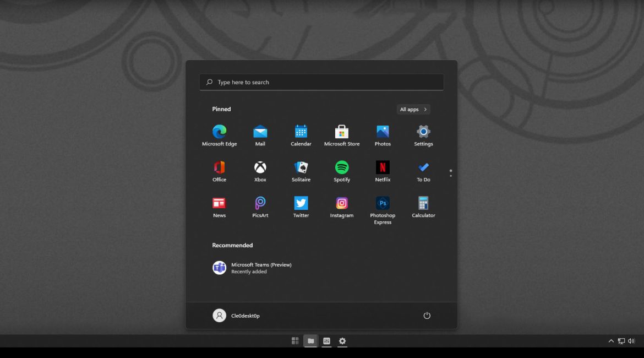Open the power options menu
Viewport: 644px width, 358px height.
pyautogui.click(x=427, y=316)
